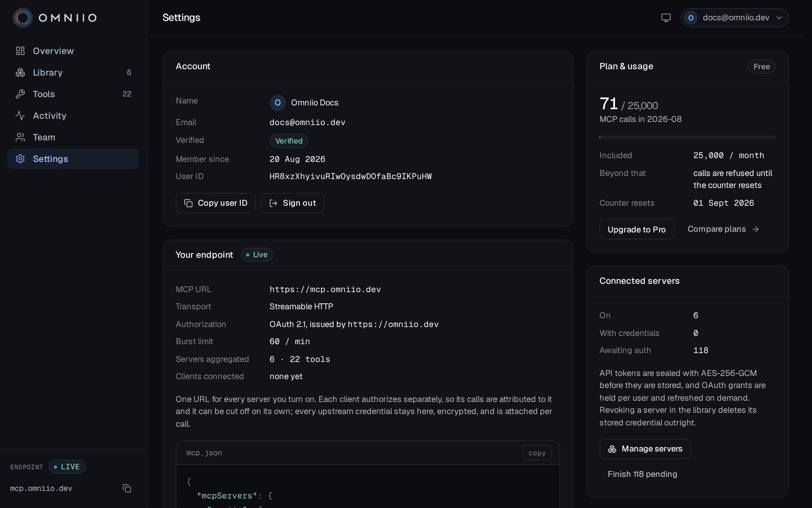Image resolution: width=812 pixels, height=508 pixels.
Task: Click the Transport value Streamable HTTP
Action: click(x=301, y=306)
